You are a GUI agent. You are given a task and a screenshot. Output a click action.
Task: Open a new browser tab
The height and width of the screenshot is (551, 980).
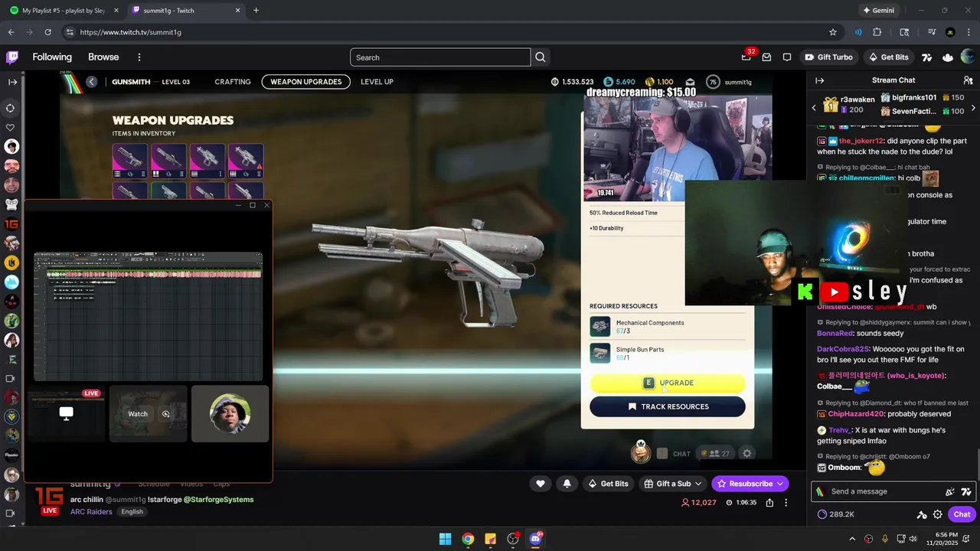(256, 11)
